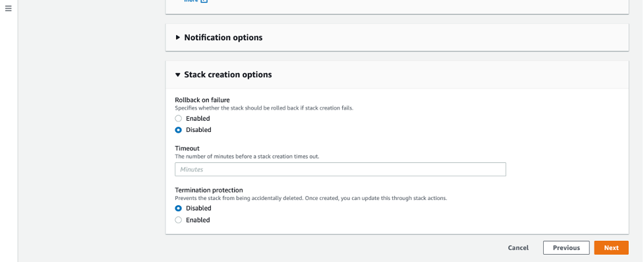The height and width of the screenshot is (262, 644).
Task: Click the Timeout label text
Action: (x=187, y=148)
